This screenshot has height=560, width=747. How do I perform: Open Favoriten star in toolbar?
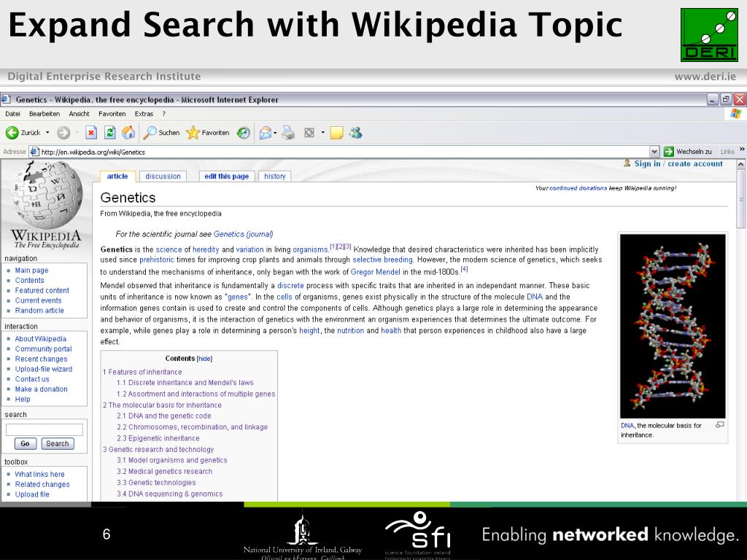pos(208,133)
